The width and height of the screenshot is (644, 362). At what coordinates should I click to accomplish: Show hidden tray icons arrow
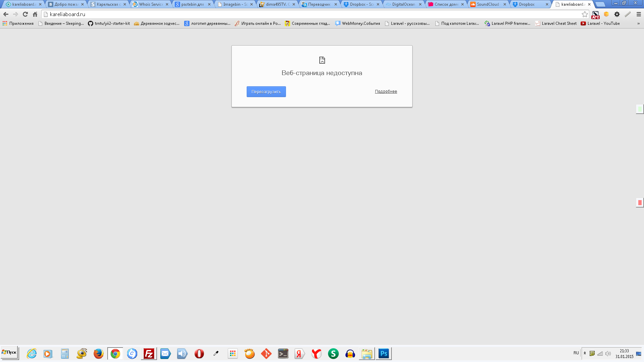point(585,353)
